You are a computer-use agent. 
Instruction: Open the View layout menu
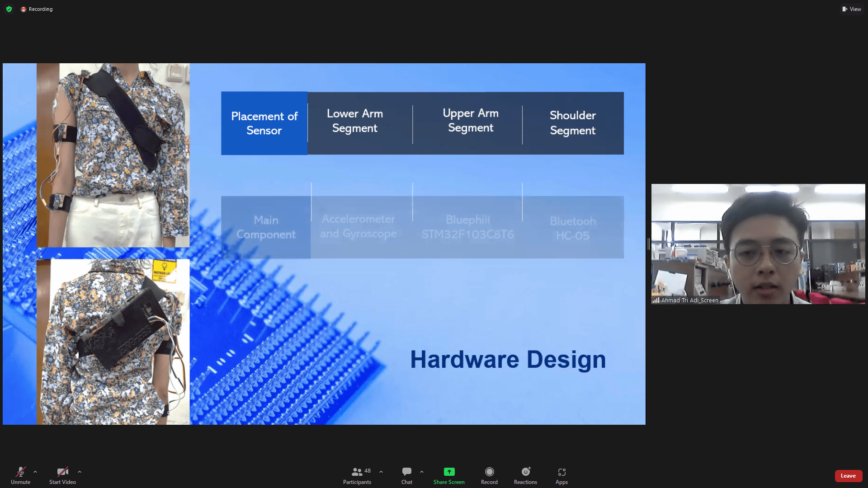pyautogui.click(x=852, y=9)
